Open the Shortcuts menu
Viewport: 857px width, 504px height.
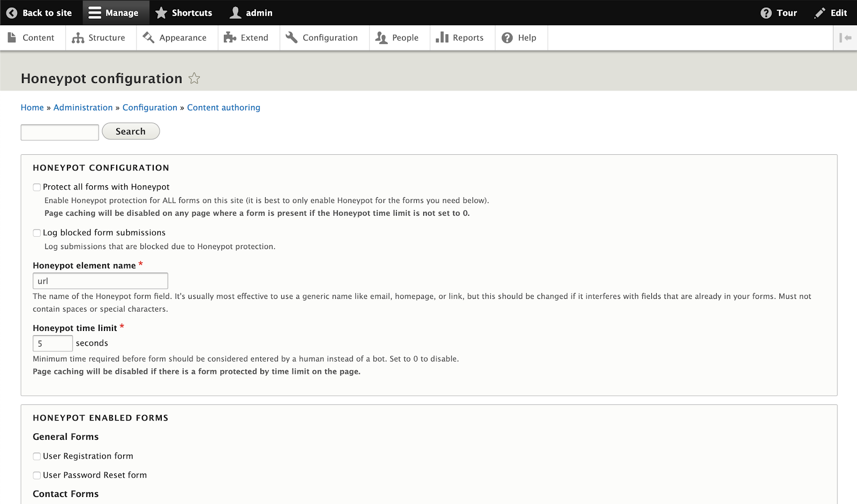click(184, 12)
